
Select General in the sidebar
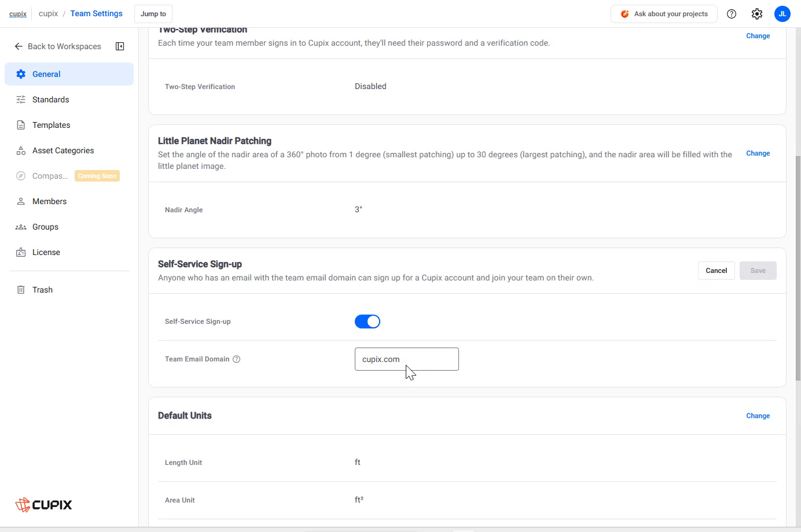69,74
